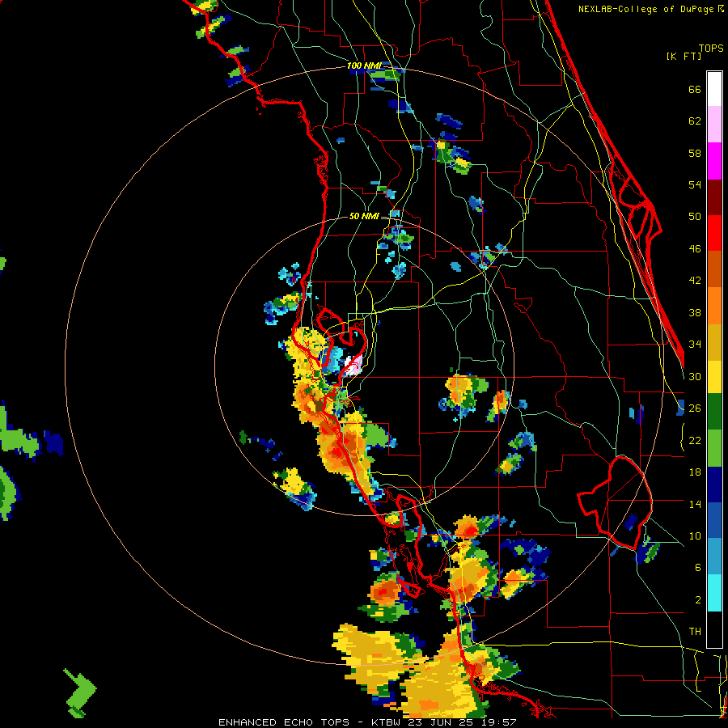Select the navy blue legend swatch
The width and height of the screenshot is (728, 728).
pyautogui.click(x=714, y=485)
